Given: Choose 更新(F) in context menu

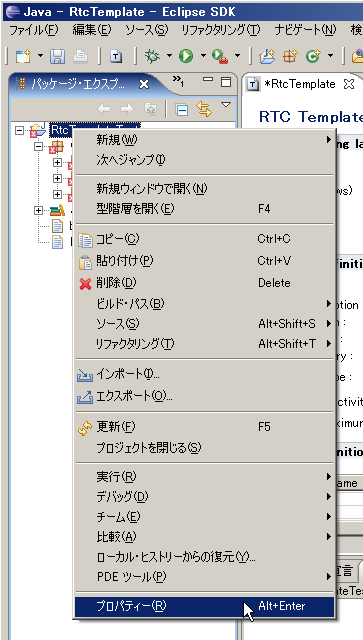Looking at the screenshot, I should pyautogui.click(x=205, y=427).
